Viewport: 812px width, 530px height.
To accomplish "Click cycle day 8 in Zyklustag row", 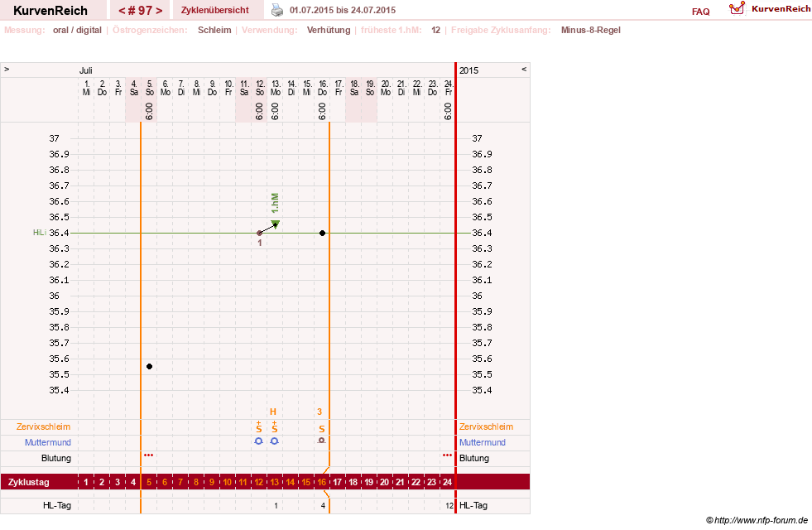I will pyautogui.click(x=196, y=482).
